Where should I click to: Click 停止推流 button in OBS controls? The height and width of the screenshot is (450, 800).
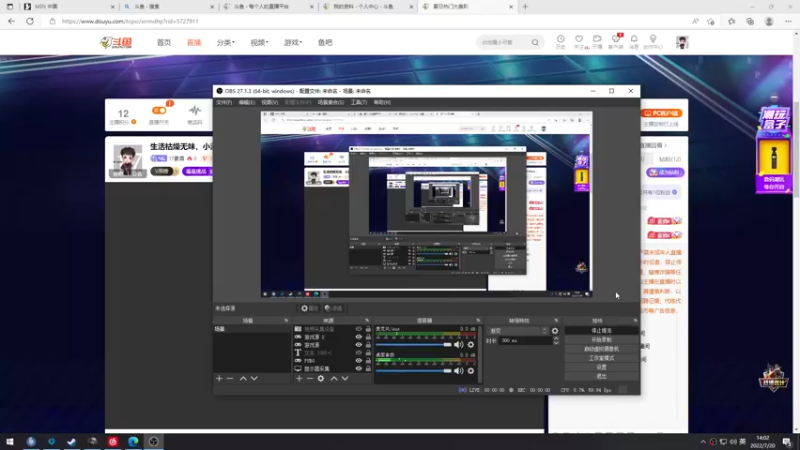[x=602, y=331]
